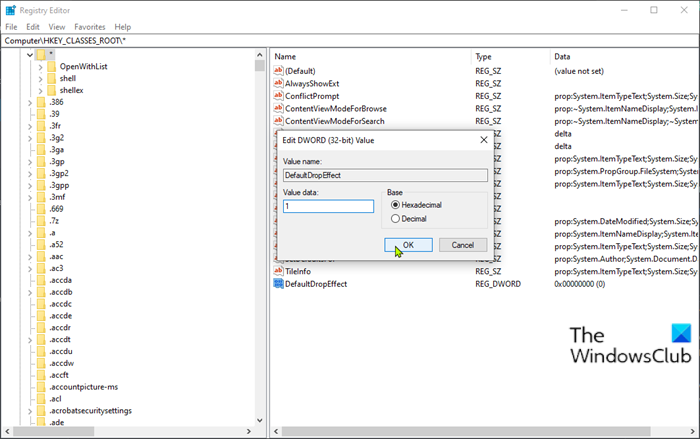Screen dimensions: 700x439
Task: Click the ConflictPrompt string value icon
Action: tap(279, 96)
